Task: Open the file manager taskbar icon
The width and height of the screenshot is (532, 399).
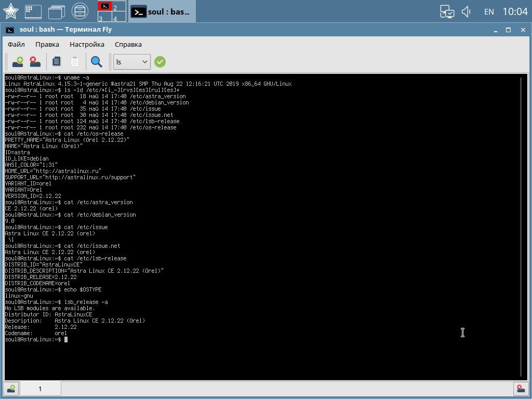Action: point(80,11)
